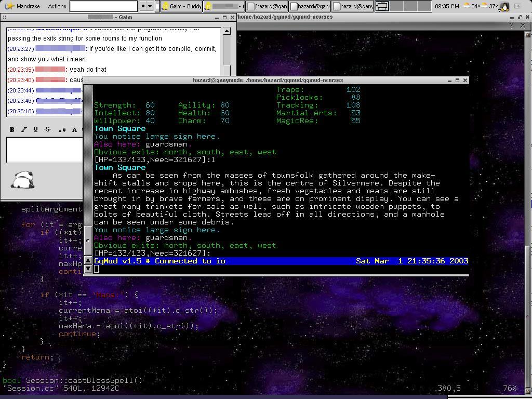Type in the Gaim message input box
The width and height of the screenshot is (532, 399).
coord(44,150)
